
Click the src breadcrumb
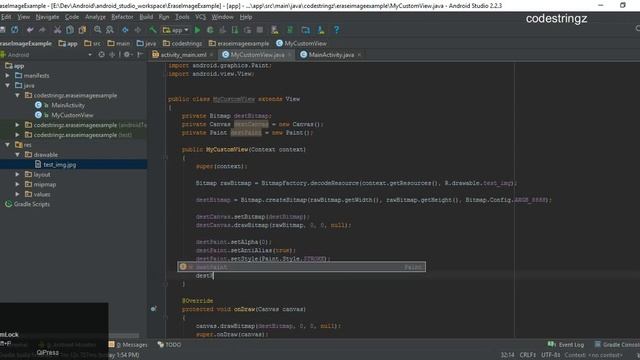tap(93, 43)
